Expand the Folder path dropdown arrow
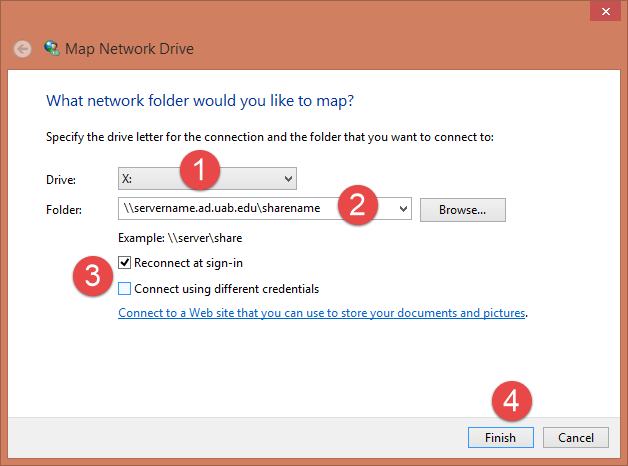 click(x=403, y=210)
